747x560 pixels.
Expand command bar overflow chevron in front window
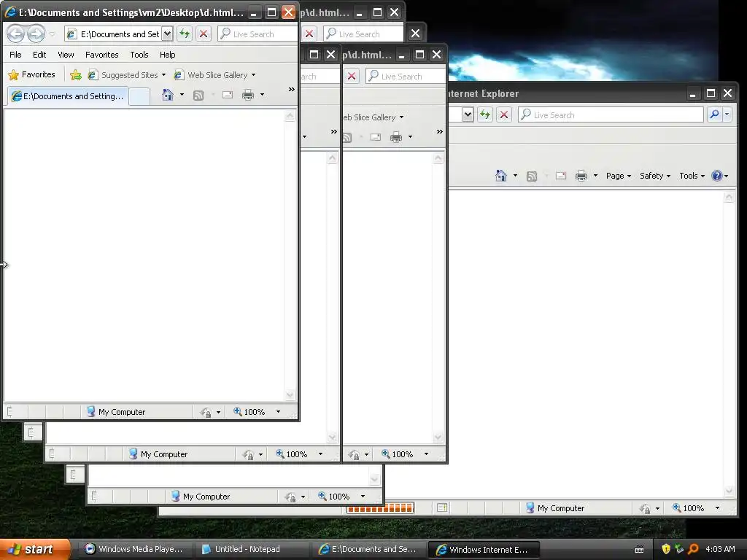coord(292,90)
